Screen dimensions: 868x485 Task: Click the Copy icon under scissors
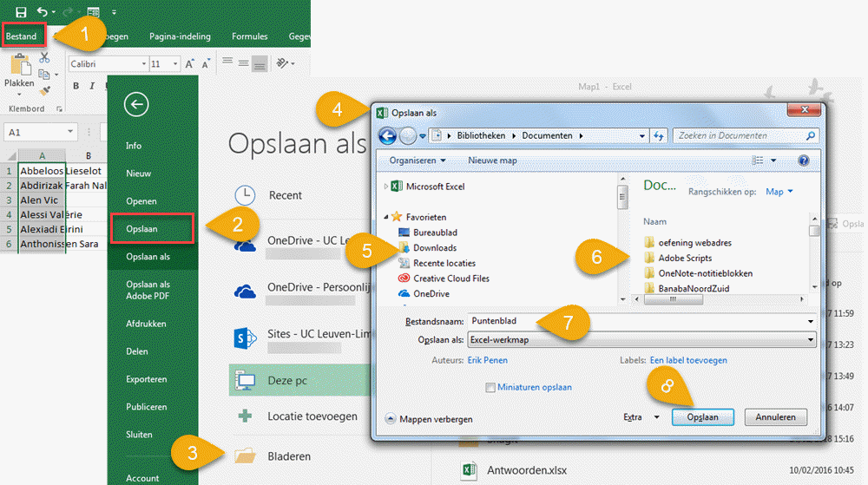pyautogui.click(x=44, y=74)
